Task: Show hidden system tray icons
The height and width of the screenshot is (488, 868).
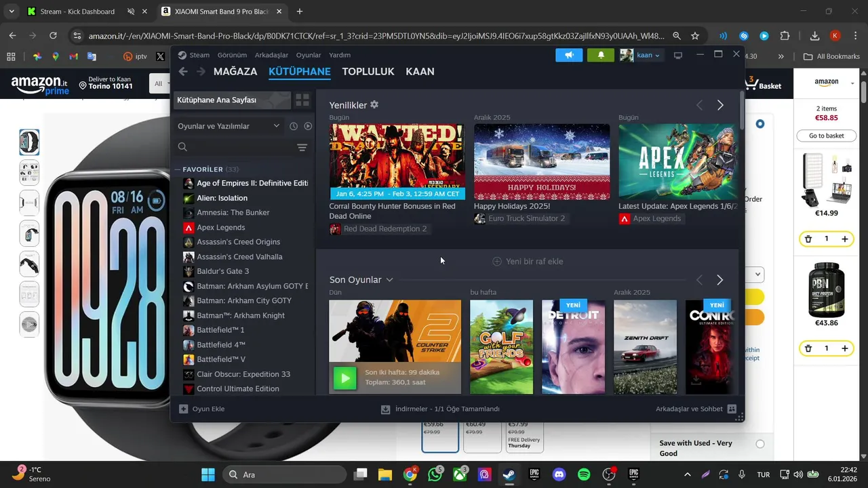Action: click(688, 474)
